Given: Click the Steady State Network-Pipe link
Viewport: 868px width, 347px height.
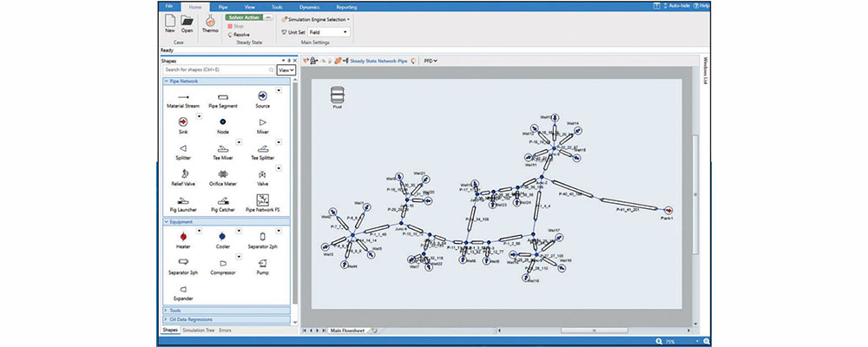Looking at the screenshot, I should [378, 61].
